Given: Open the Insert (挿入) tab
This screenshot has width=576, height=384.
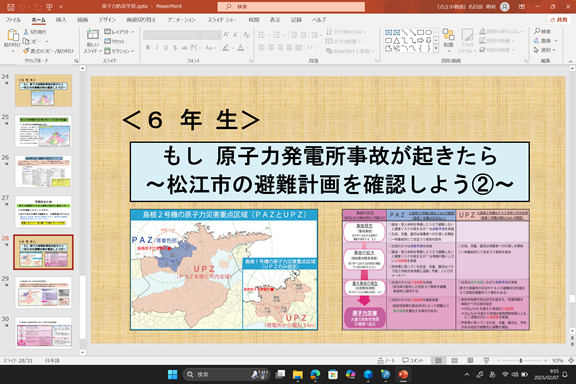Looking at the screenshot, I should click(61, 20).
